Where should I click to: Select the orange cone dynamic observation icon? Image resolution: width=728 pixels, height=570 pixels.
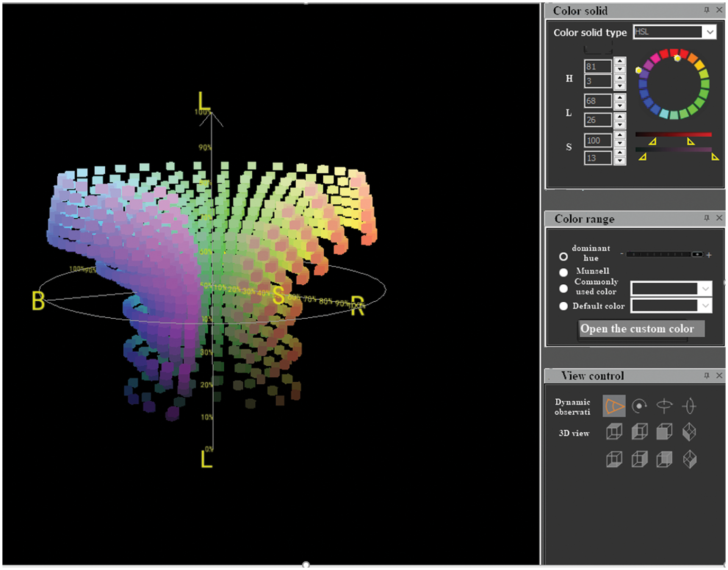click(x=614, y=406)
